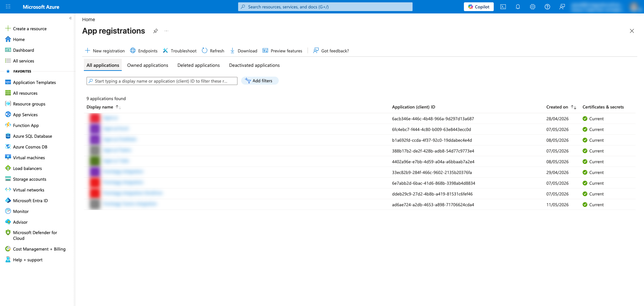Open All services in sidebar
The width and height of the screenshot is (644, 306).
pos(23,61)
